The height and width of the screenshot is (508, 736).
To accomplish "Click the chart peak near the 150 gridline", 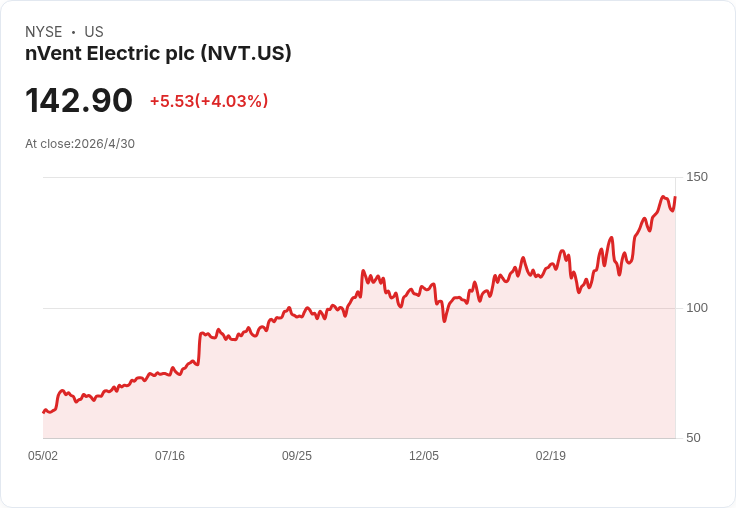I will click(663, 197).
